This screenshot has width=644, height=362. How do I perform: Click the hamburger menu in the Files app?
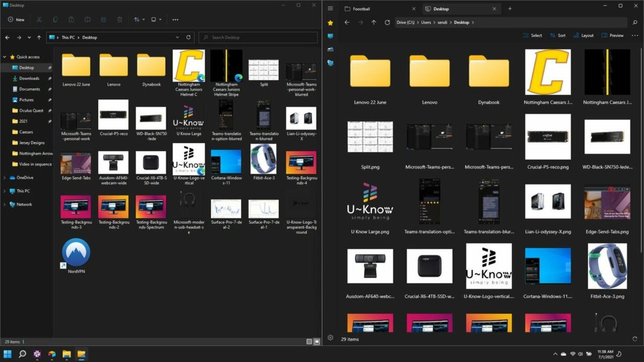[331, 8]
